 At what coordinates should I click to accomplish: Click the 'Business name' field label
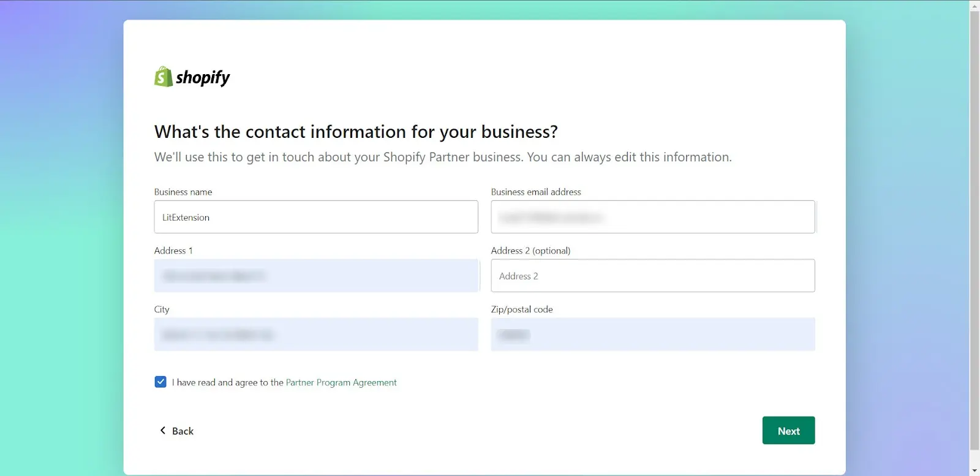[x=183, y=192]
